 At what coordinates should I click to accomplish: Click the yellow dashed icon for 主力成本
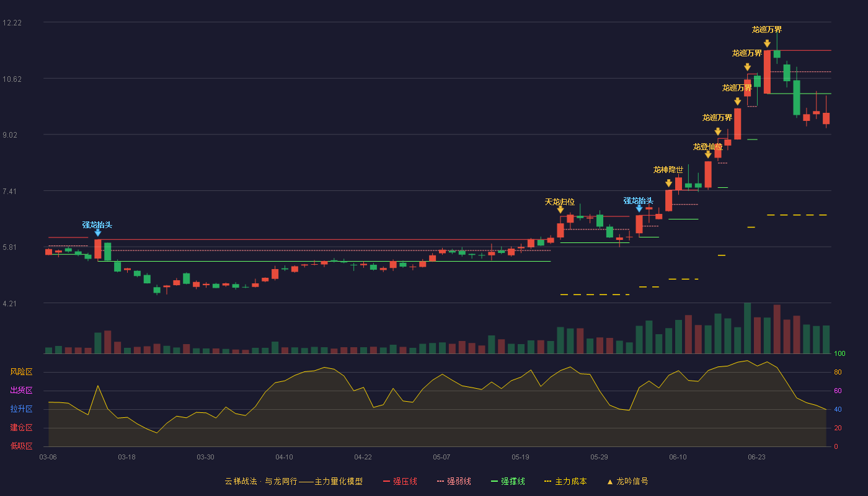point(547,481)
